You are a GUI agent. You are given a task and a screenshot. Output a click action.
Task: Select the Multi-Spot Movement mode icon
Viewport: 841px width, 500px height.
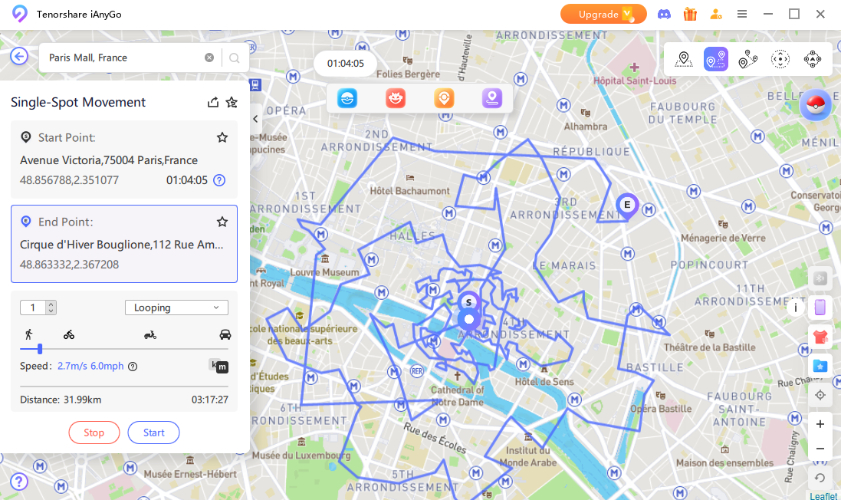[x=748, y=59]
